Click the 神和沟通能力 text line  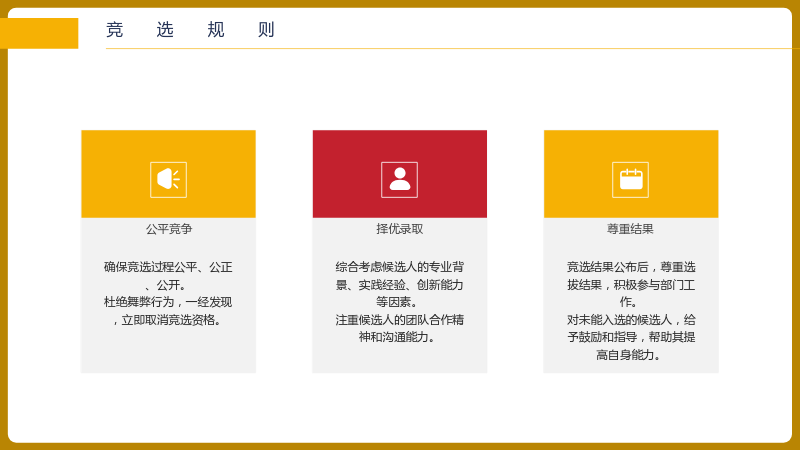pyautogui.click(x=397, y=337)
